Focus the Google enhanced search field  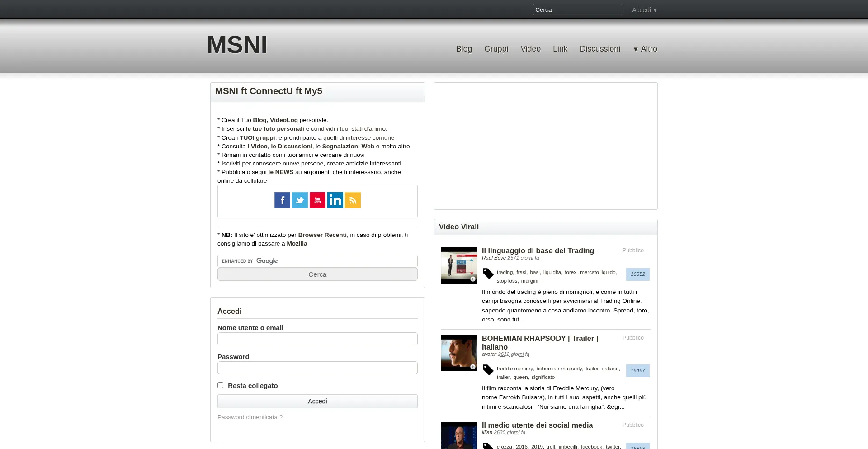coord(317,261)
